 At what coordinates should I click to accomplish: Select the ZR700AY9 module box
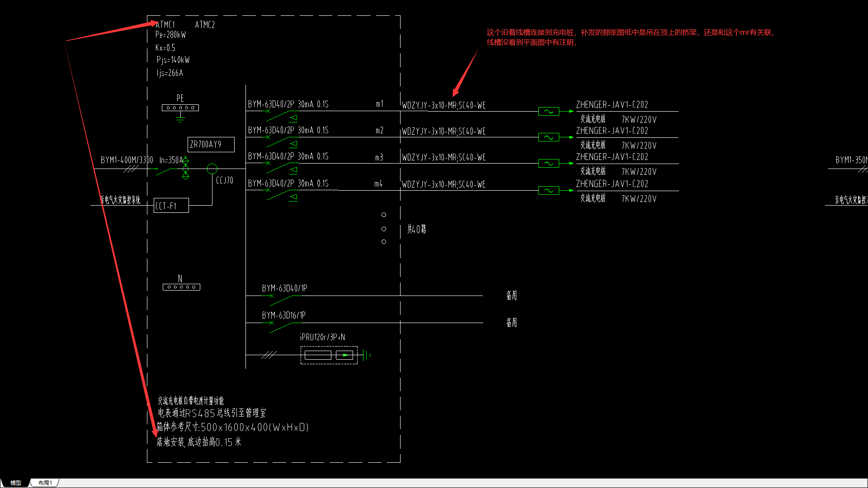point(211,145)
